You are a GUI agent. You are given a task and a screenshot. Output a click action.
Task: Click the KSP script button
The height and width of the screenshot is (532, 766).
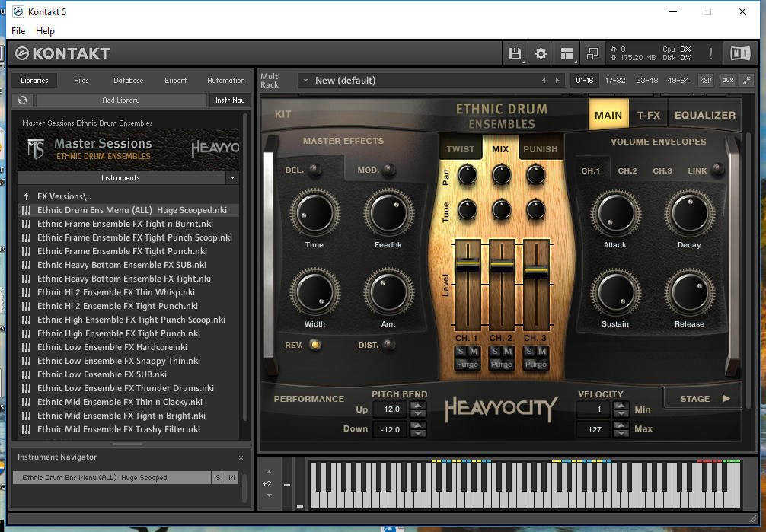click(705, 80)
